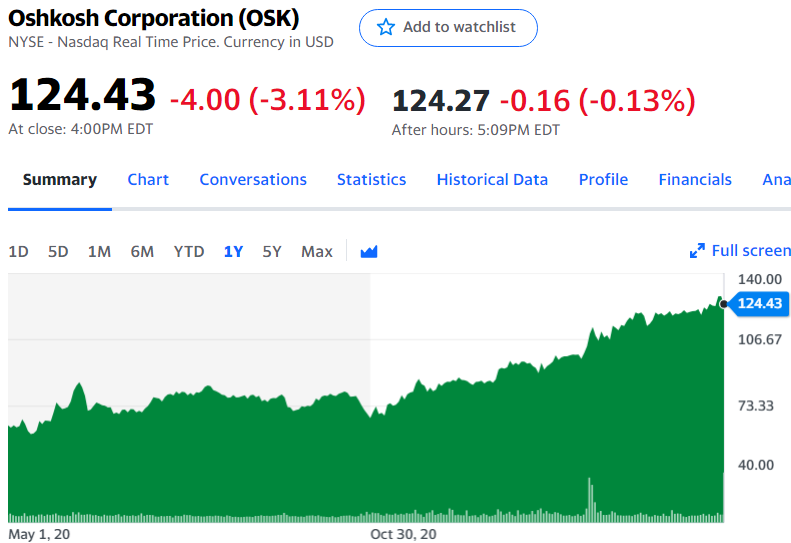Open the Full screen chart link
Image resolution: width=791 pixels, height=543 pixels.
click(740, 251)
